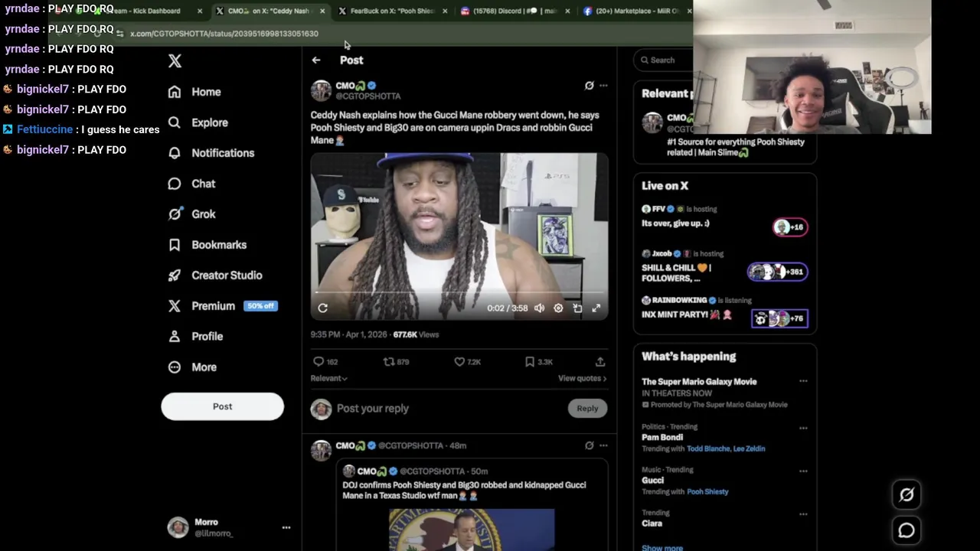980x551 pixels.
Task: Go to Profile from the sidebar
Action: (196, 337)
